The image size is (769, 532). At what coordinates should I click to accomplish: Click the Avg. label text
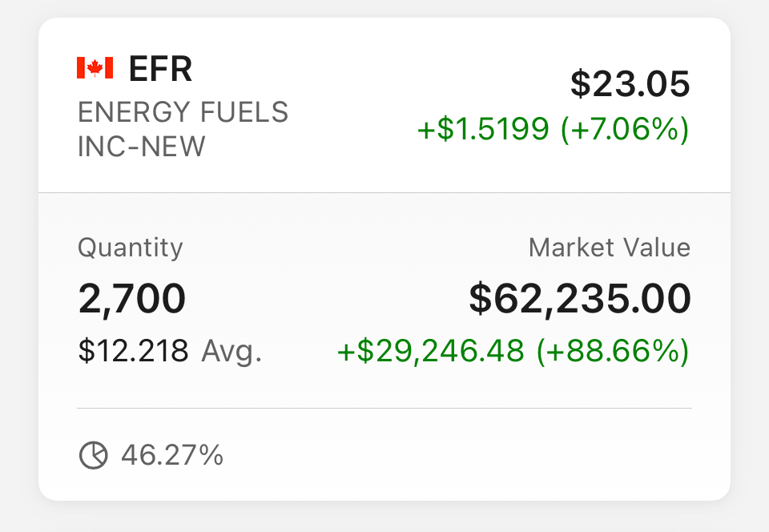tap(232, 352)
